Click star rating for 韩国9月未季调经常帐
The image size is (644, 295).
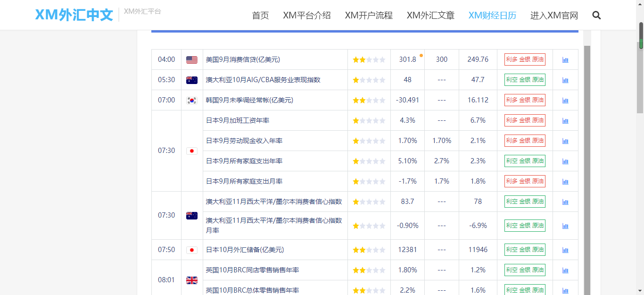tap(369, 100)
